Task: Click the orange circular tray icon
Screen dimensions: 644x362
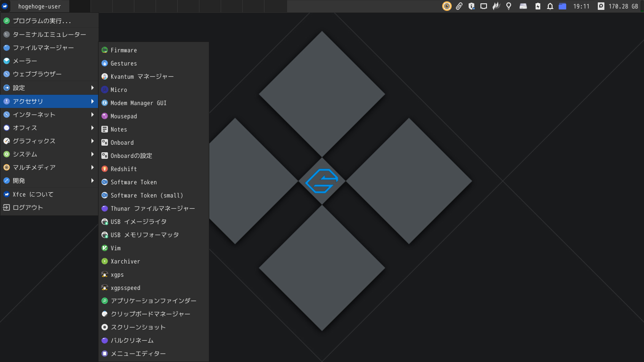Action: [447, 6]
